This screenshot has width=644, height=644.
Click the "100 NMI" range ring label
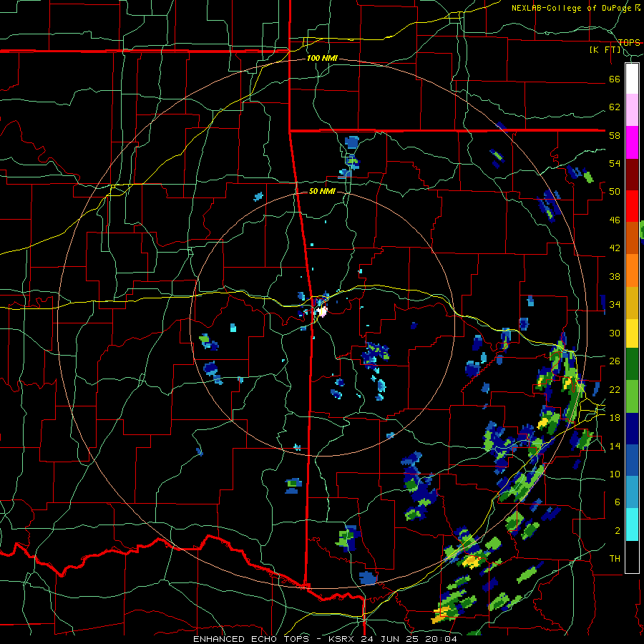pyautogui.click(x=322, y=59)
